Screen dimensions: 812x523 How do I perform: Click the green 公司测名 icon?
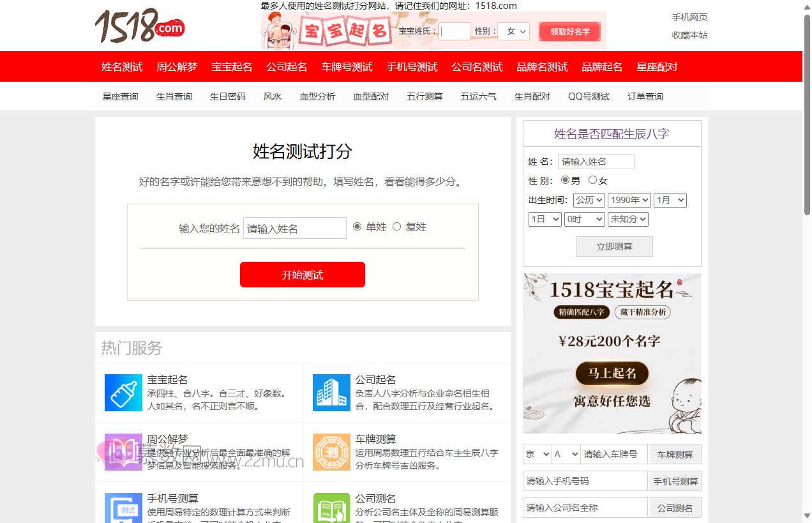(331, 508)
